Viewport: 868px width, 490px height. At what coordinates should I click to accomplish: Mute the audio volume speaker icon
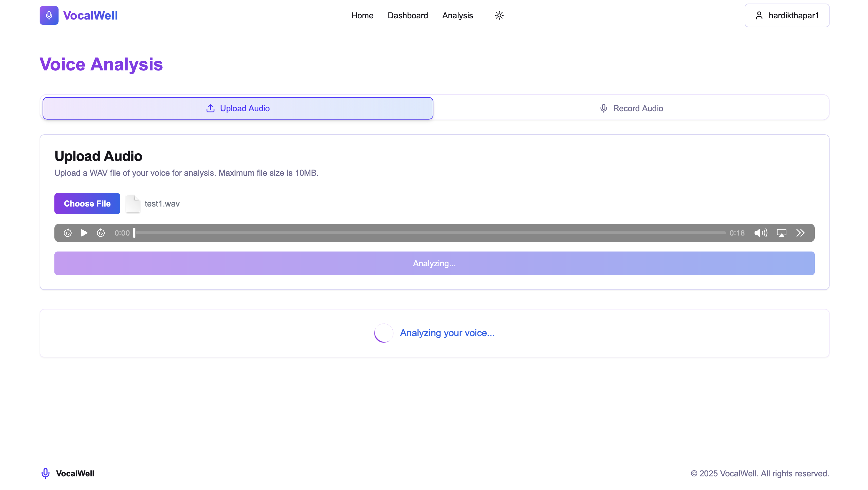[x=760, y=233]
